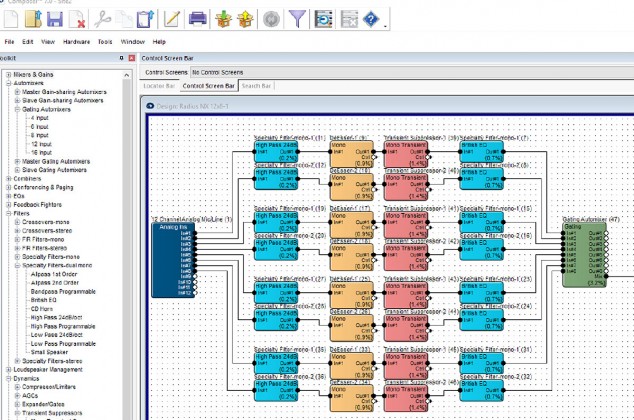Switch to the Locator Bar tab

click(x=160, y=87)
